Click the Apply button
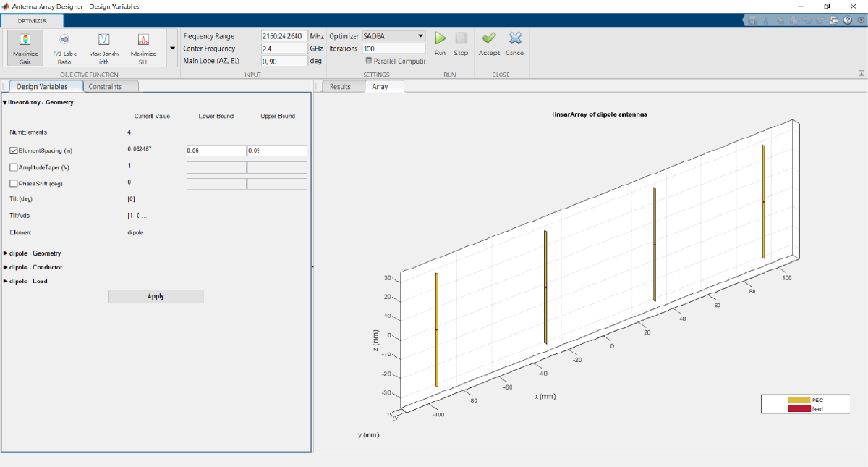Viewport: 868px width, 467px height. [x=156, y=296]
